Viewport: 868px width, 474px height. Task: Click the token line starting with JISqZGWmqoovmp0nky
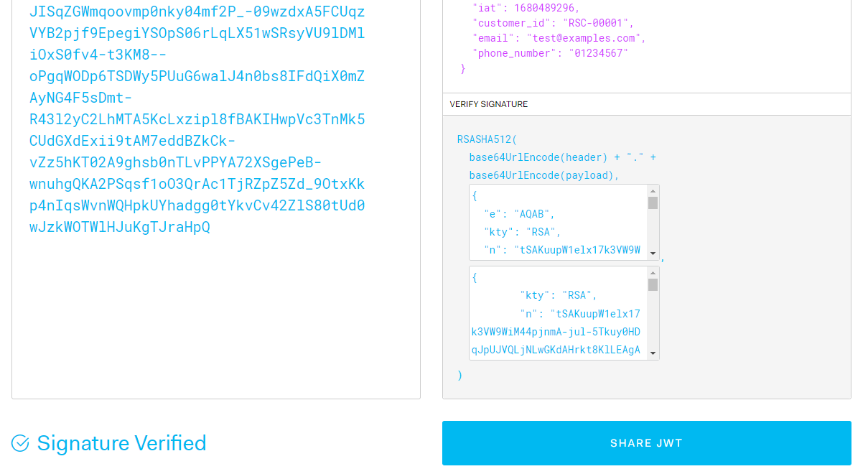click(x=197, y=11)
